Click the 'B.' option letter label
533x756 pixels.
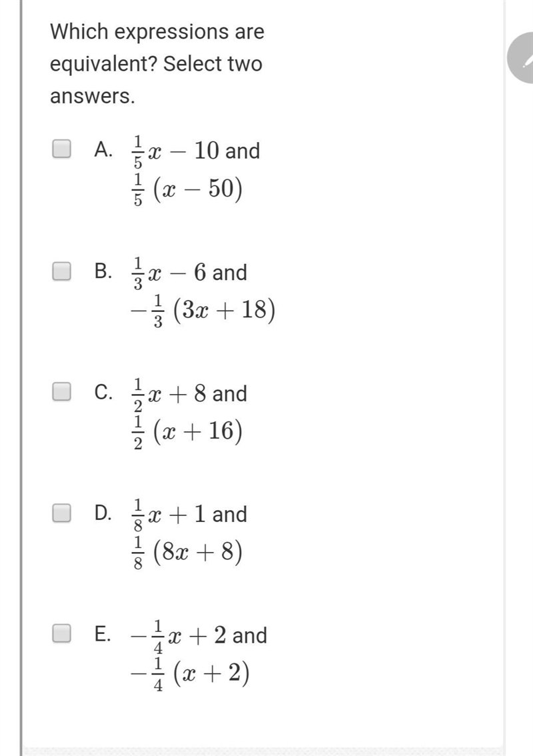pos(104,271)
